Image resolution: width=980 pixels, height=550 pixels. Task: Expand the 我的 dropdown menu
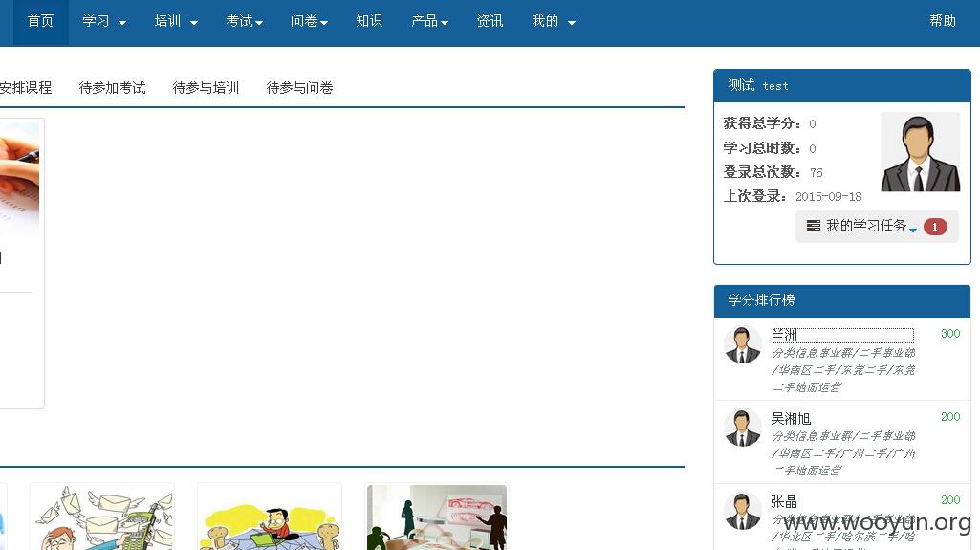(x=554, y=22)
